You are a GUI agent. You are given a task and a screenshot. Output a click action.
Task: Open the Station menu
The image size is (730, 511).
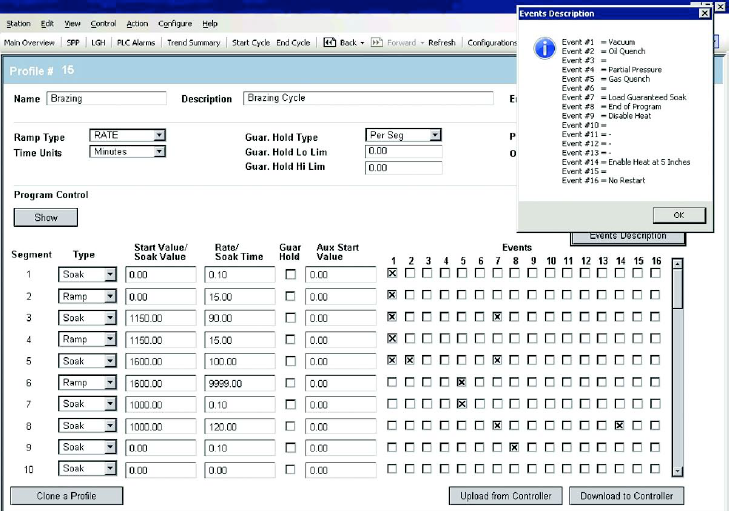tap(18, 23)
